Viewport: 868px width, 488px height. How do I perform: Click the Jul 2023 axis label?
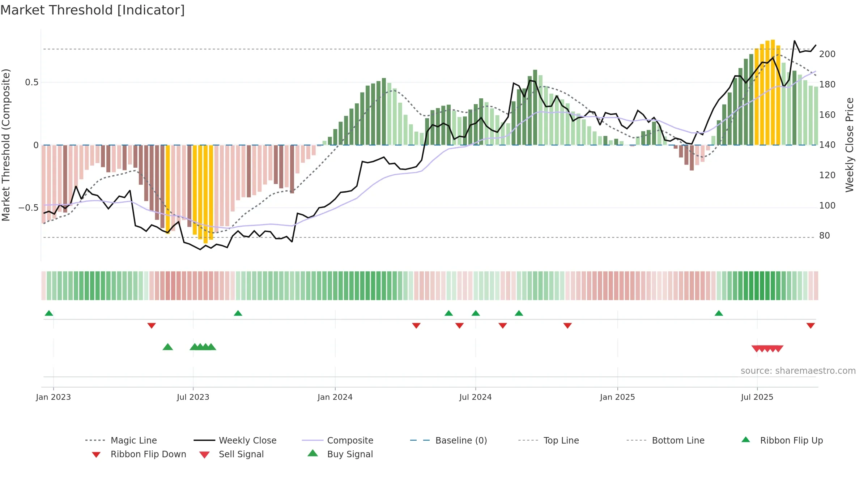pos(193,397)
